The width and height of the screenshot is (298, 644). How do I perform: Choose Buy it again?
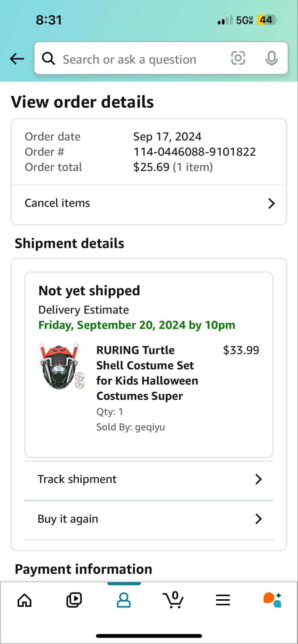click(x=68, y=519)
